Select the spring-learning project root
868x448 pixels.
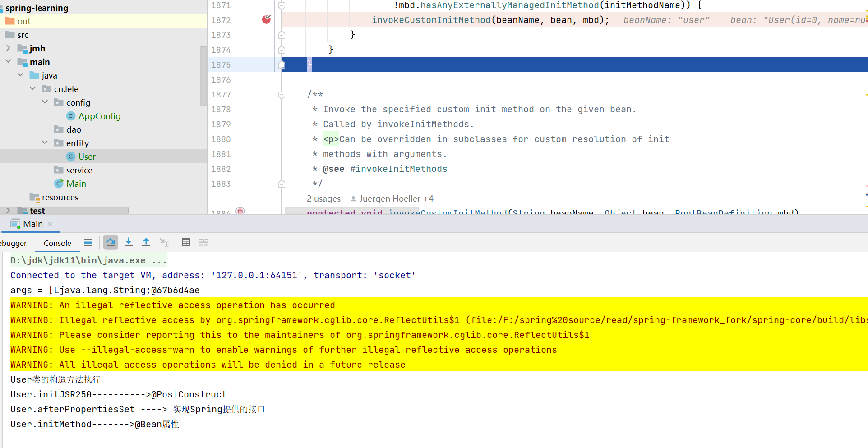37,8
